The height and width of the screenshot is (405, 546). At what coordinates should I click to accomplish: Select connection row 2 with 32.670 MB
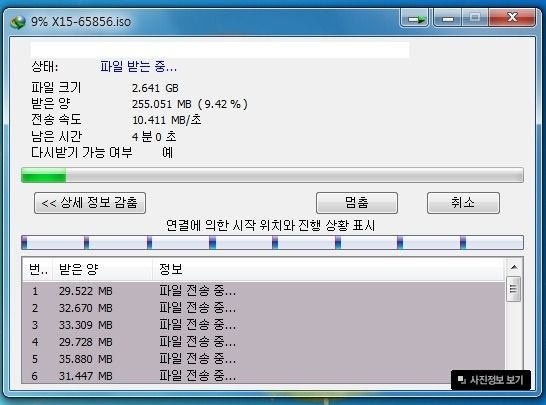pyautogui.click(x=264, y=308)
